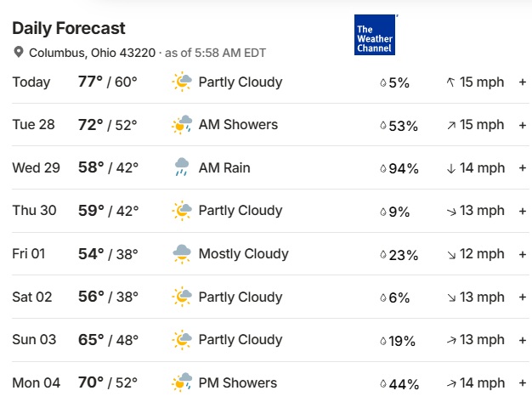The height and width of the screenshot is (402, 532).
Task: Click Wednesday 29 rain cloud icon
Action: coord(182,167)
